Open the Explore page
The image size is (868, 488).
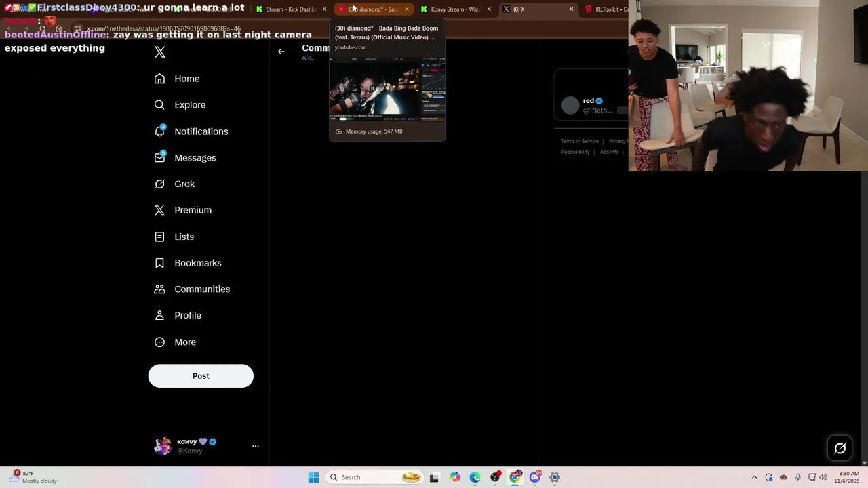point(190,105)
